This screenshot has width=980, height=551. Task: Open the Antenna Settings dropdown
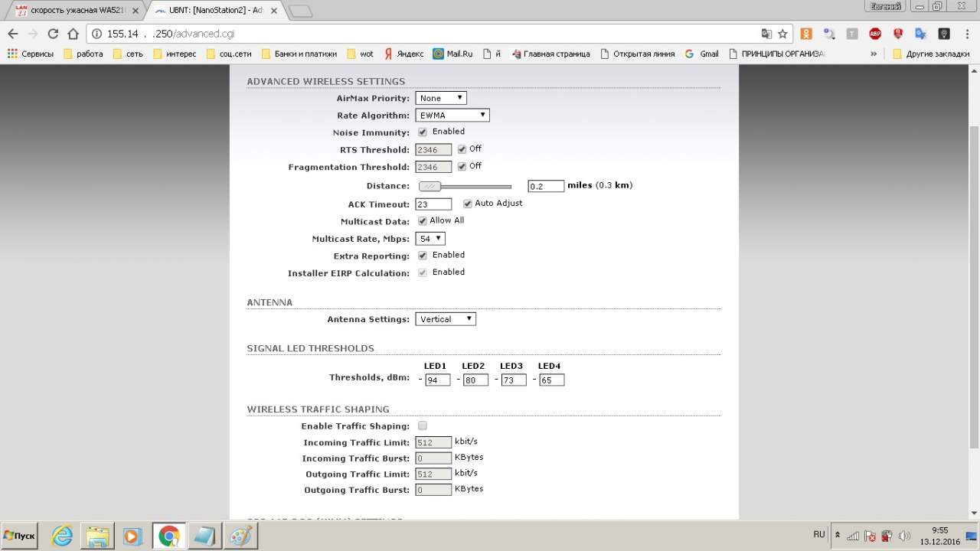[x=446, y=319]
